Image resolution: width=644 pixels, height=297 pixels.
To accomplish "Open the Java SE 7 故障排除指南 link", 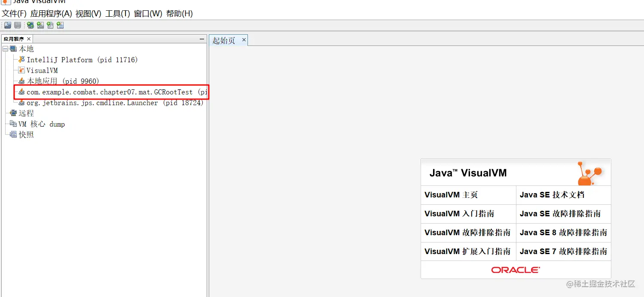I will coord(563,252).
